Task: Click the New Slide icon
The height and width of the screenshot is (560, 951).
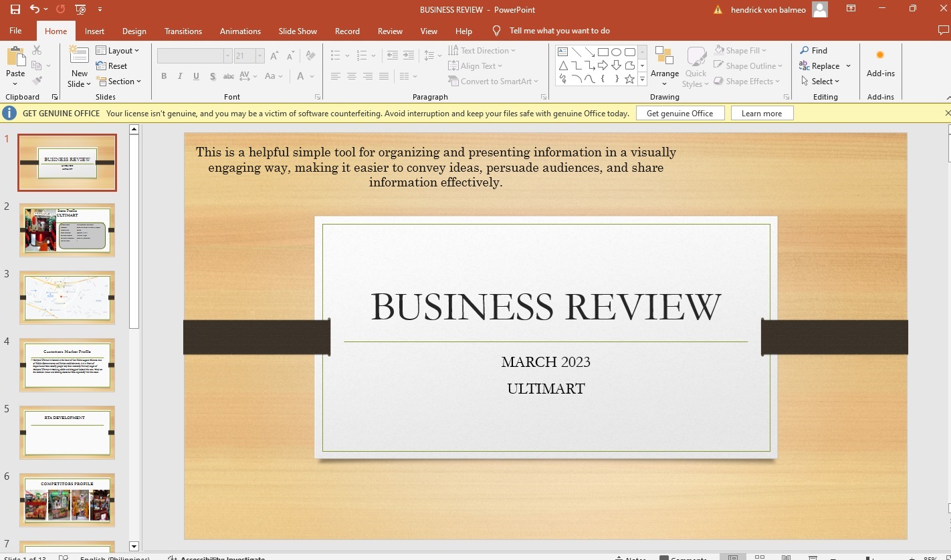Action: 79,57
